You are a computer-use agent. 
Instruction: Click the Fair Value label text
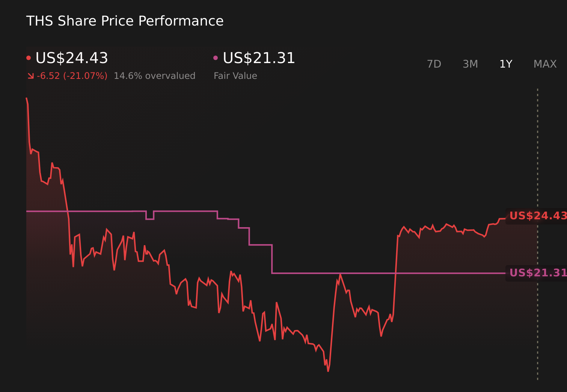[235, 75]
